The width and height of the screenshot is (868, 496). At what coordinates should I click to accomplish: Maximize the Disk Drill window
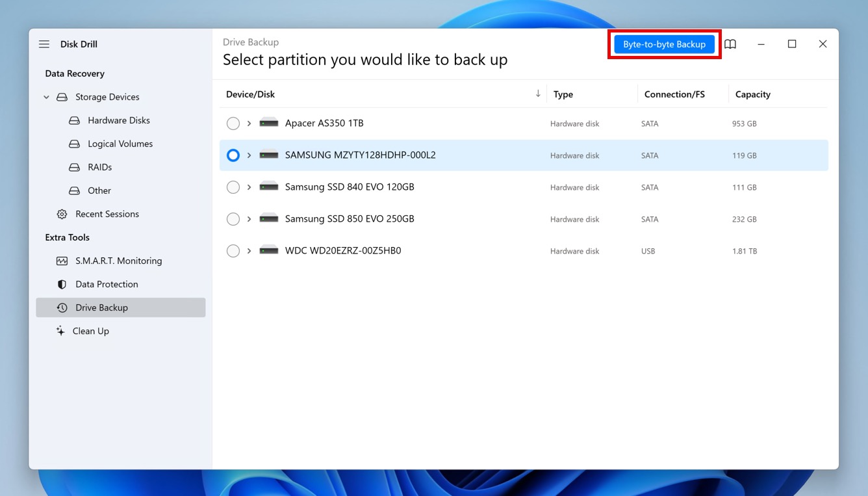tap(792, 44)
